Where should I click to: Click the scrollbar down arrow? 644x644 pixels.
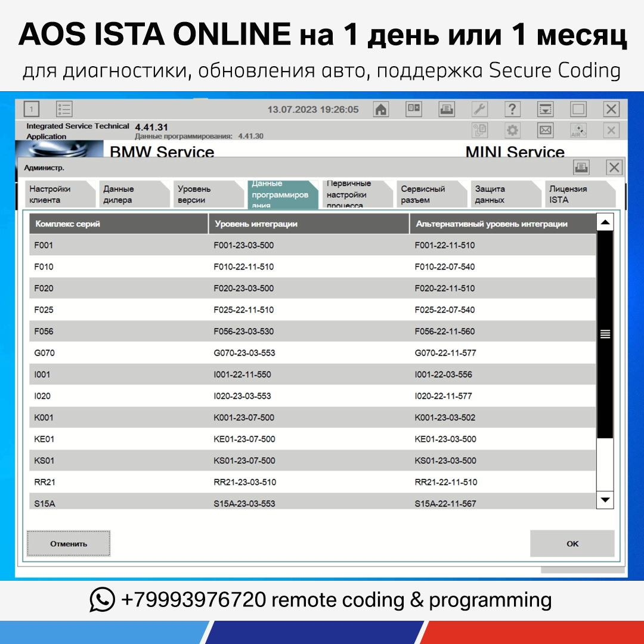point(605,500)
